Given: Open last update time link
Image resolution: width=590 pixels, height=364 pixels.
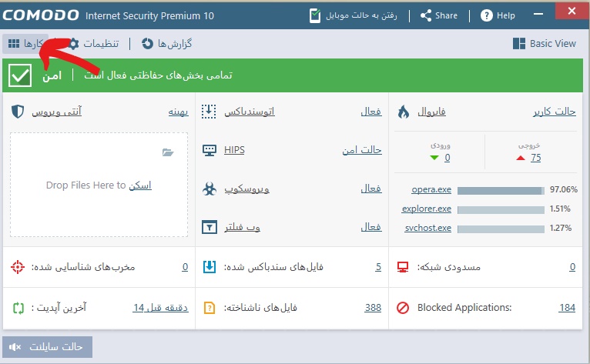Looking at the screenshot, I should click(x=160, y=308).
